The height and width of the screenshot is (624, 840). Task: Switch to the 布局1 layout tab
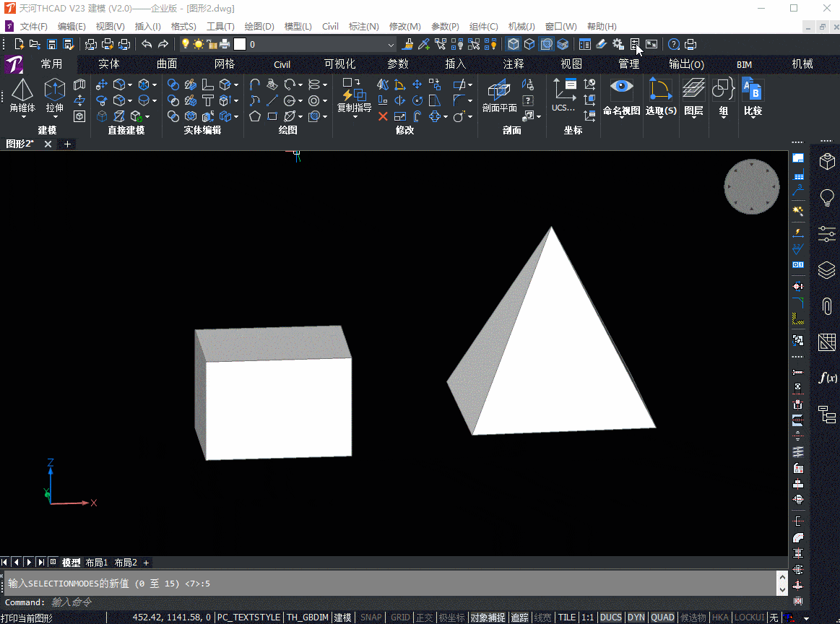(97, 563)
